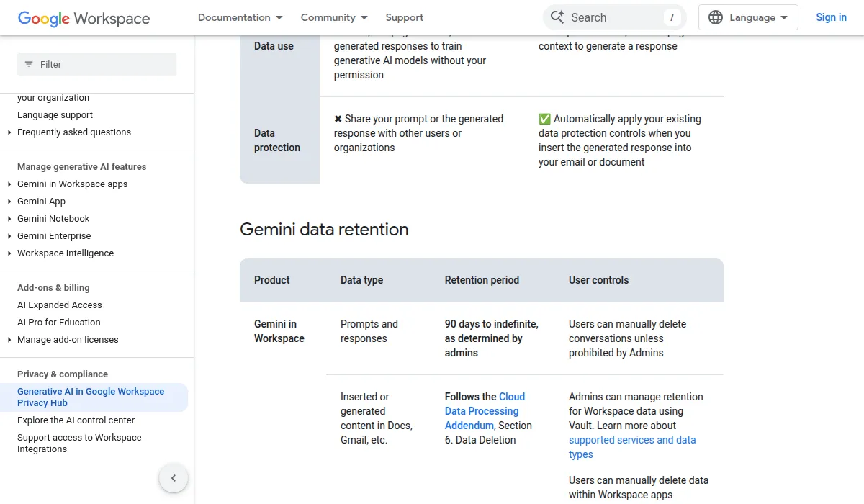This screenshot has height=504, width=864.
Task: Click the Sign in link
Action: point(831,17)
